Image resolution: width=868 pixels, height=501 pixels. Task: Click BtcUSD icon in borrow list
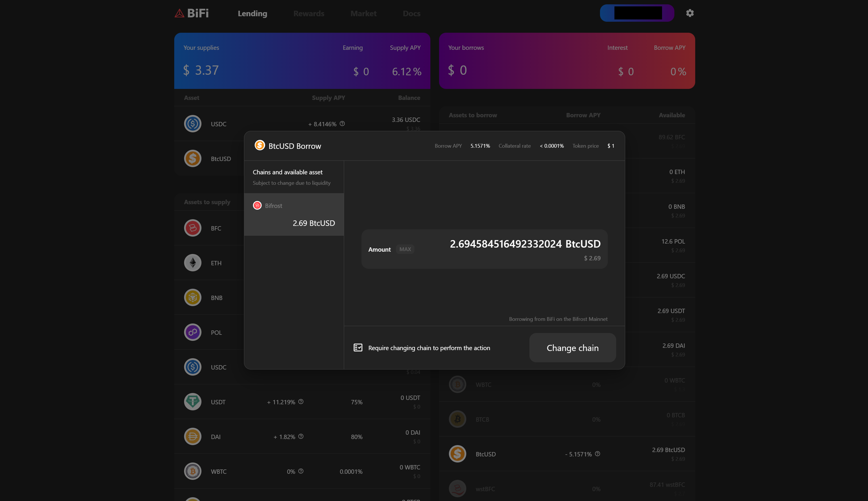point(457,454)
